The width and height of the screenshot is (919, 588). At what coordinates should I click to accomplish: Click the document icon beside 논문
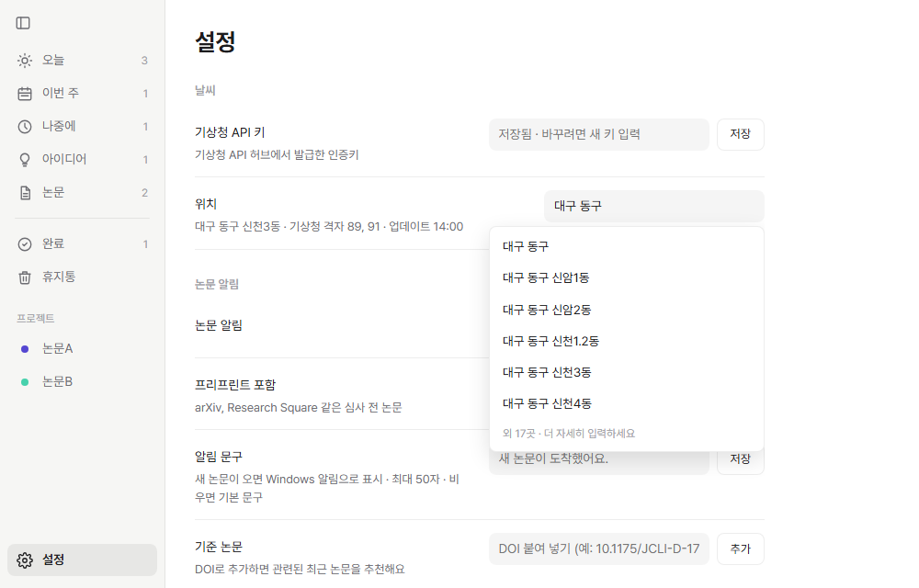point(25,193)
